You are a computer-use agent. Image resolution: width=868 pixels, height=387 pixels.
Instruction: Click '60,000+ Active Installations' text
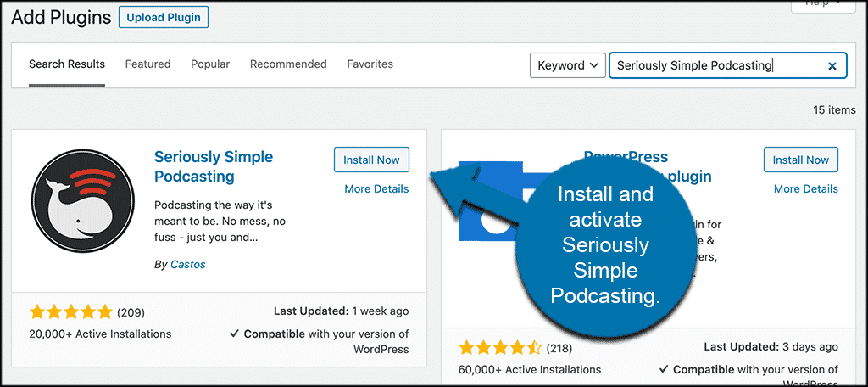530,369
